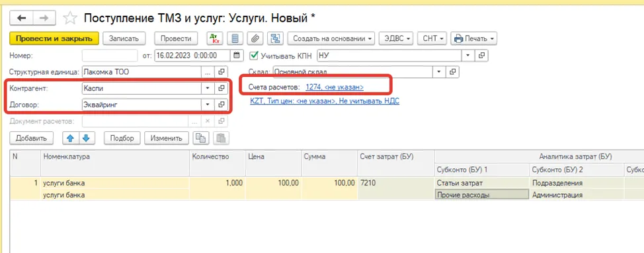
Task: Expand the Склад dropdown list
Action: [440, 72]
